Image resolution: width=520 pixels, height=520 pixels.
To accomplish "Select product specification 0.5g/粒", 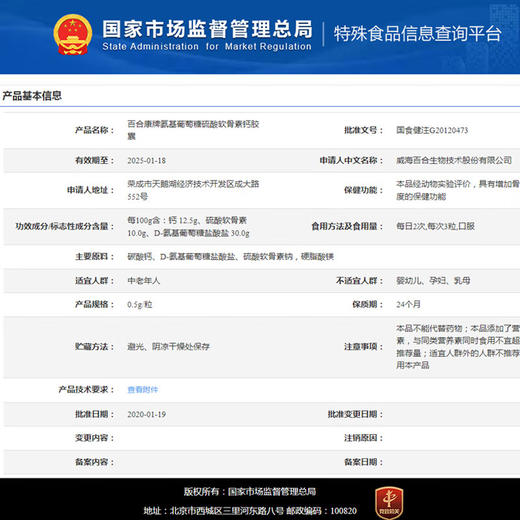I will pos(140,305).
